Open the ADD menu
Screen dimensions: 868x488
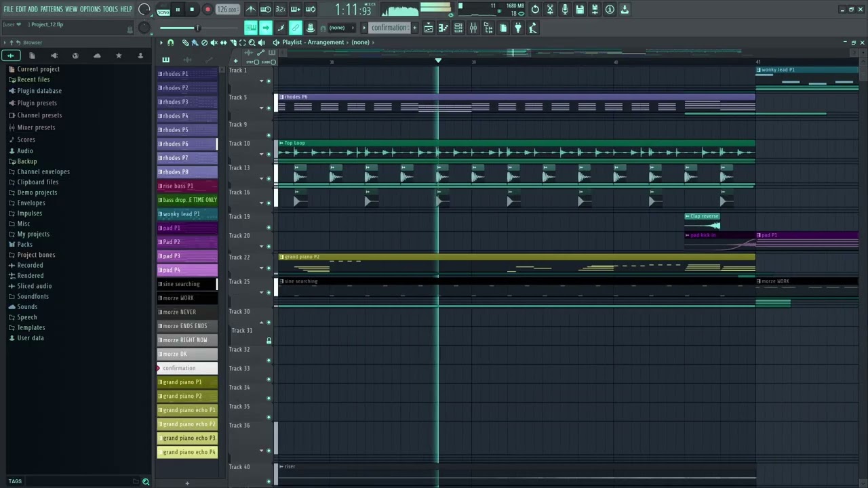click(x=33, y=9)
